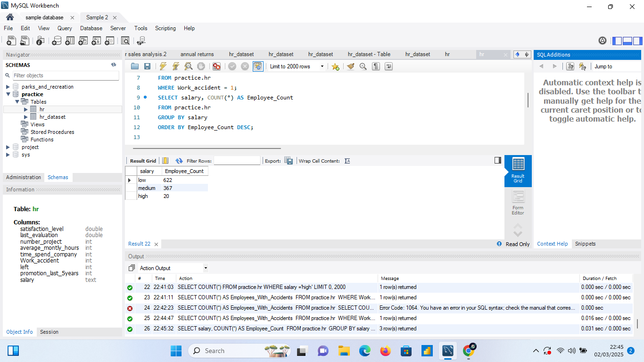Open script file in editor icon

pyautogui.click(x=135, y=66)
